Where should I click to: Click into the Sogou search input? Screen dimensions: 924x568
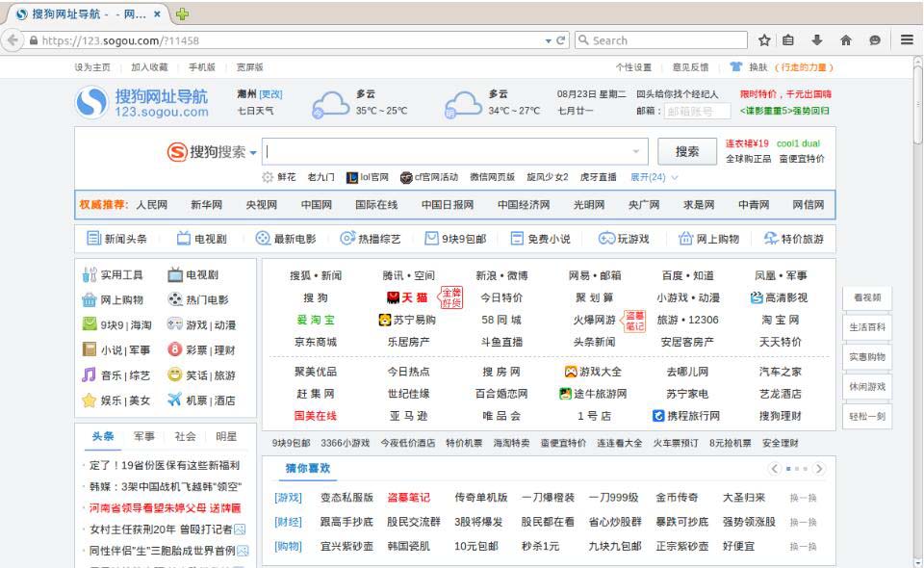pos(455,152)
